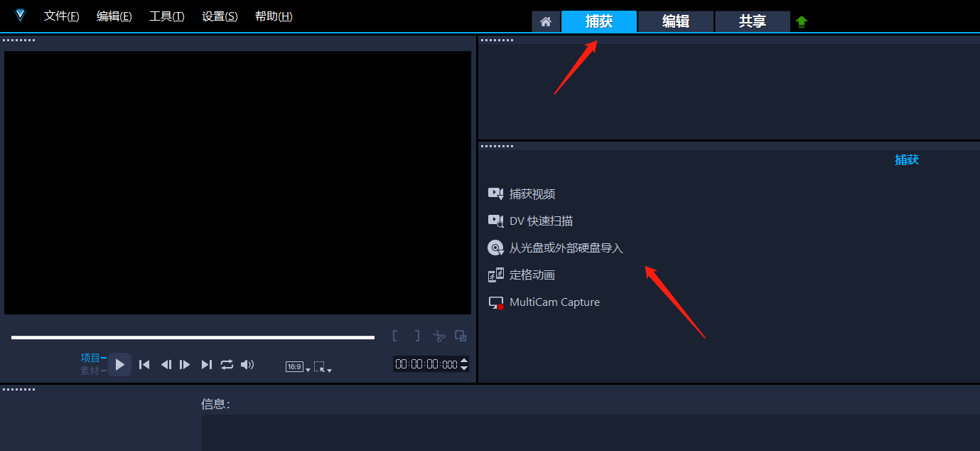Select 项目 playback mode
Image resolution: width=980 pixels, height=451 pixels.
point(93,358)
